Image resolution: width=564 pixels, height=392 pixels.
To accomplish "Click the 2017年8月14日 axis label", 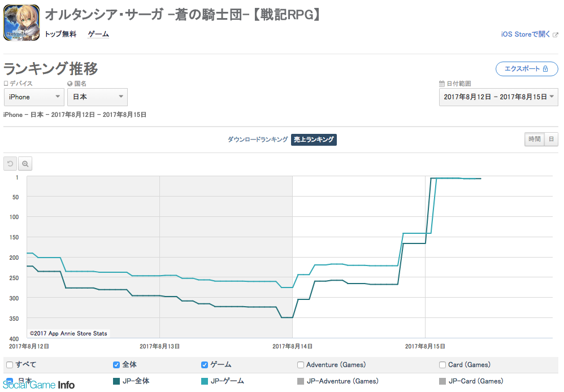I will point(292,346).
